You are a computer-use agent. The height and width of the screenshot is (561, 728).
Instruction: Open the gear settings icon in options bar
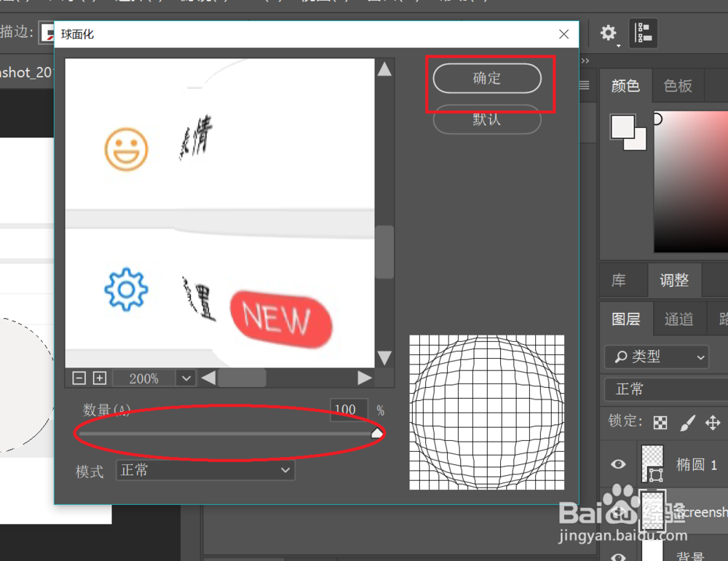(608, 33)
